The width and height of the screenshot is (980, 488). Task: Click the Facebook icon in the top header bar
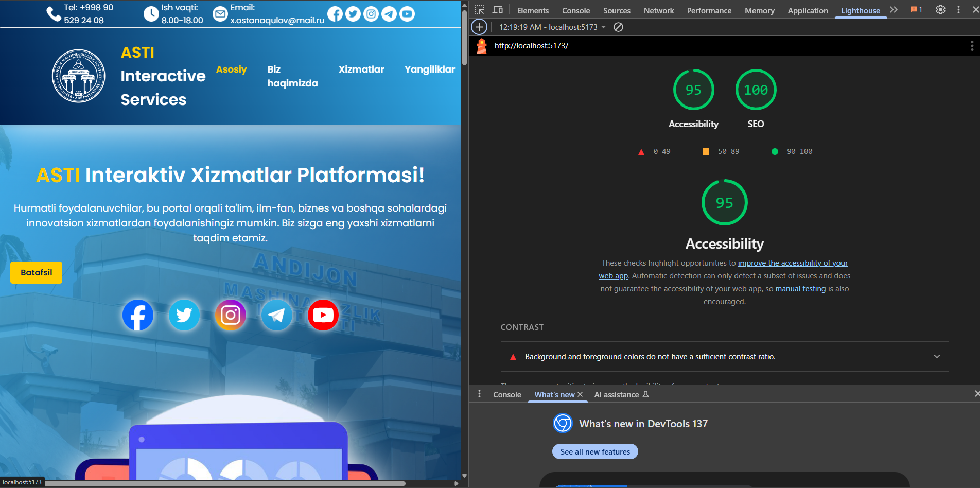[335, 14]
